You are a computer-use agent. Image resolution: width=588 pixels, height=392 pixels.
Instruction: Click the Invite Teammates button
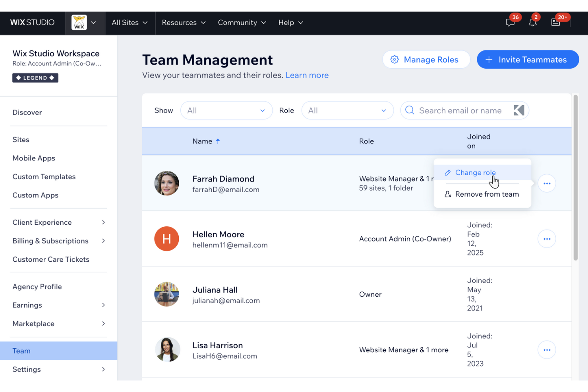[x=528, y=59]
